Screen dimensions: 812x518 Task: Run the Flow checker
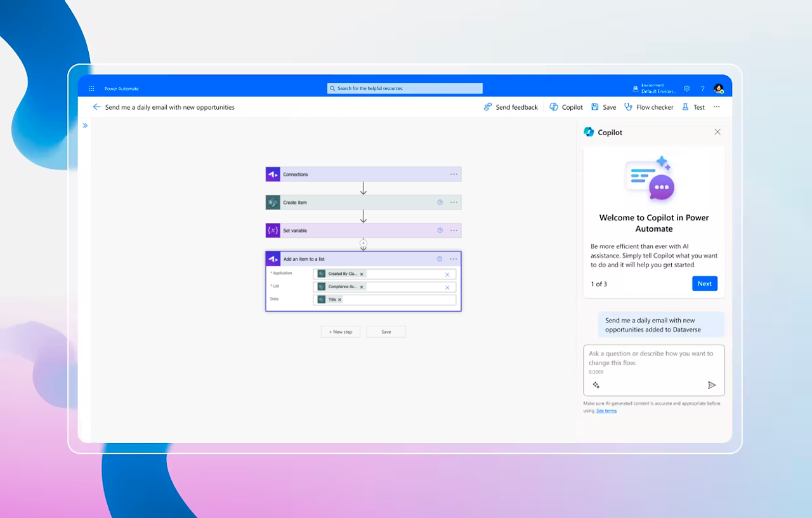pyautogui.click(x=649, y=107)
